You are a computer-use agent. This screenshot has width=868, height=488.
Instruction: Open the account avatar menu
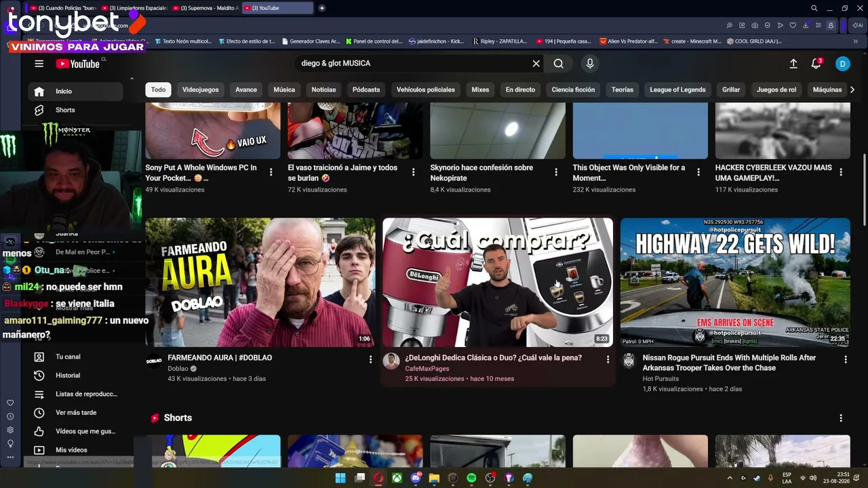(x=842, y=64)
